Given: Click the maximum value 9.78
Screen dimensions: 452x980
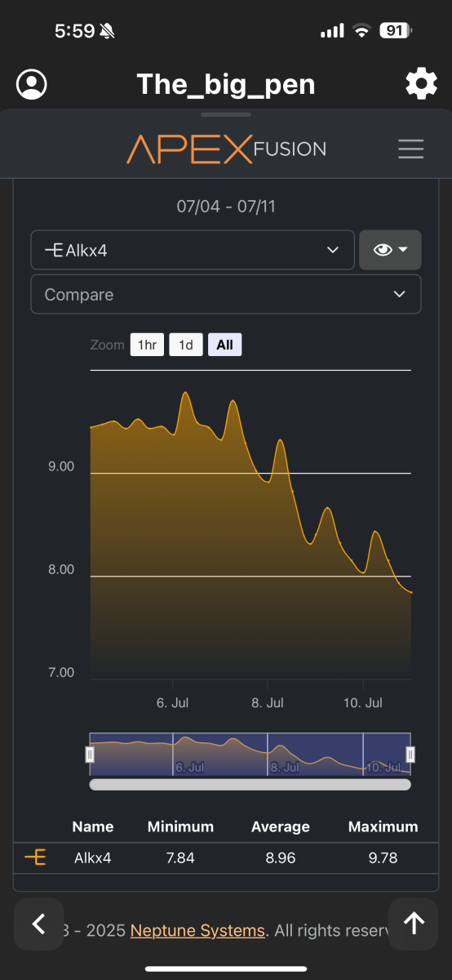Looking at the screenshot, I should point(383,857).
